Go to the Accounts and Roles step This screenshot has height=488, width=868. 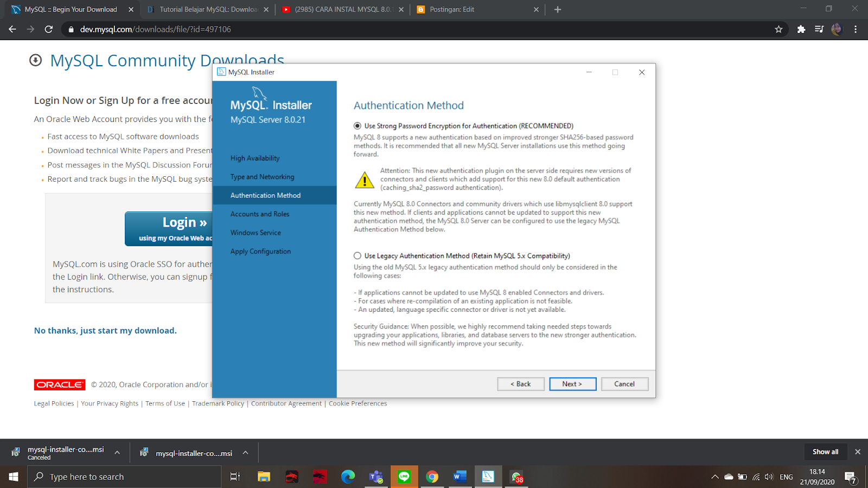pos(260,214)
